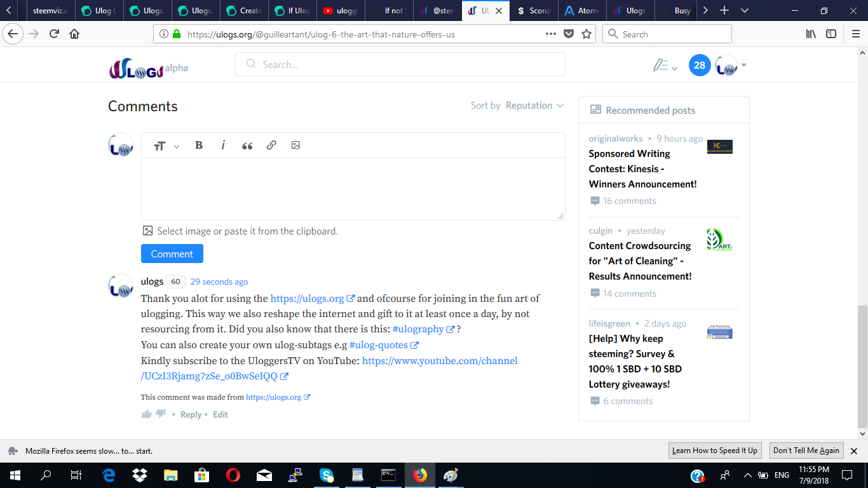
Task: Expand the write post chevron menu
Action: 674,68
